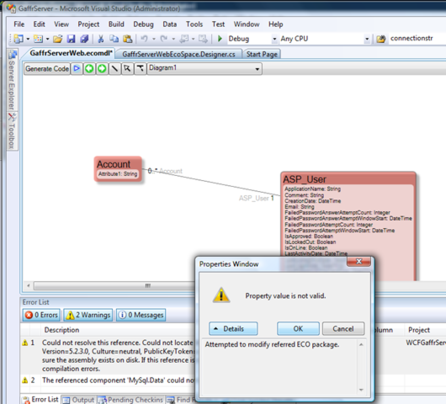Click the Redo arrow icon
Screen dimensions: 446x404
[x=164, y=39]
